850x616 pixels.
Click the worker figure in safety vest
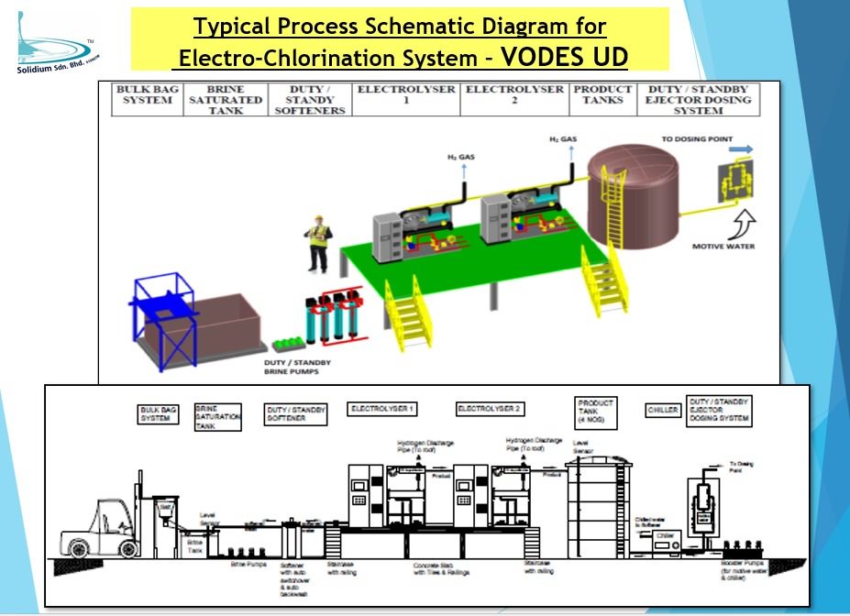(x=317, y=233)
